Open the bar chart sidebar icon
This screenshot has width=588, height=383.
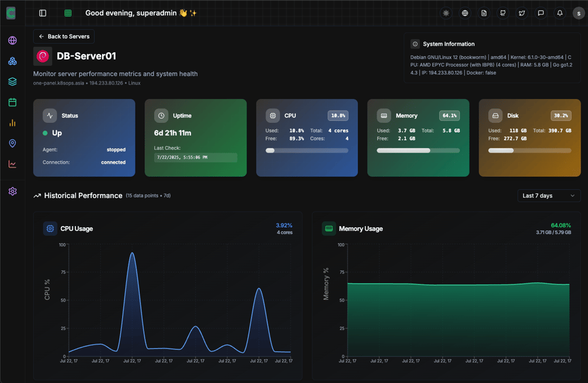12,123
